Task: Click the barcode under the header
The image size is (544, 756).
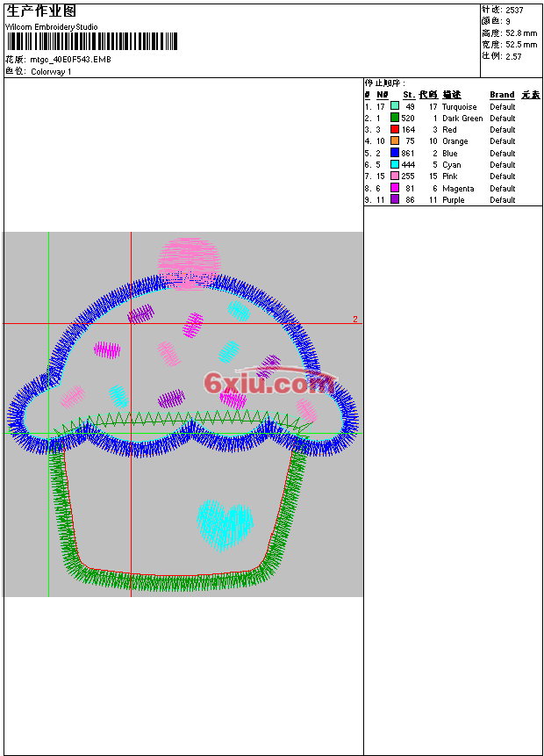Action: point(91,41)
